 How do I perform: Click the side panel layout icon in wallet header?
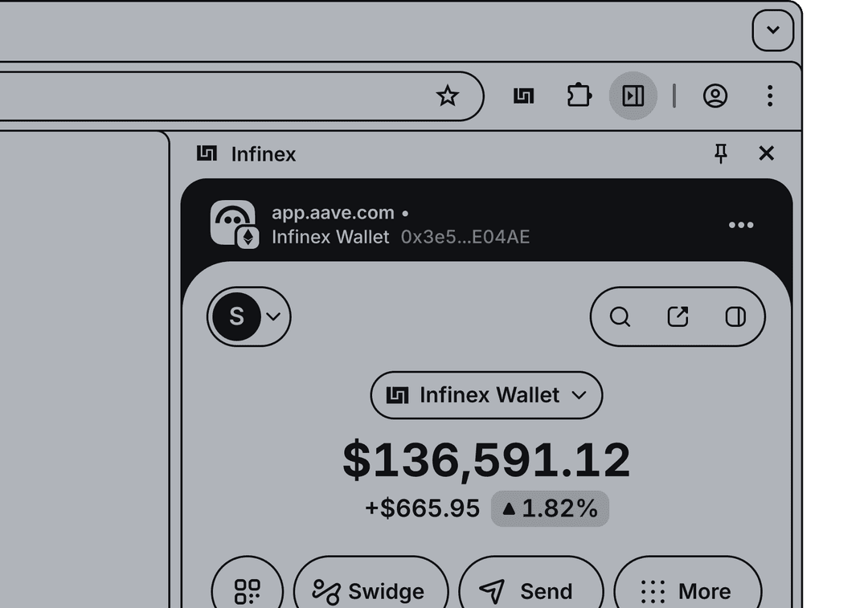click(735, 316)
